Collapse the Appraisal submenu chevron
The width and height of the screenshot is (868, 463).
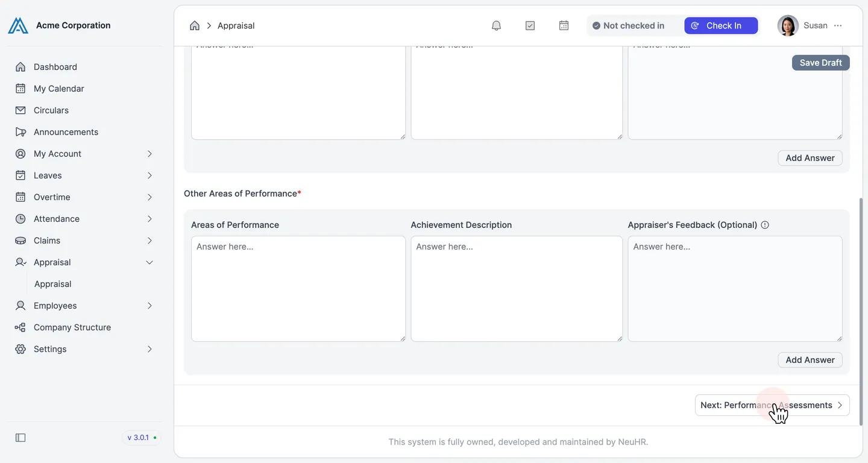pos(149,262)
